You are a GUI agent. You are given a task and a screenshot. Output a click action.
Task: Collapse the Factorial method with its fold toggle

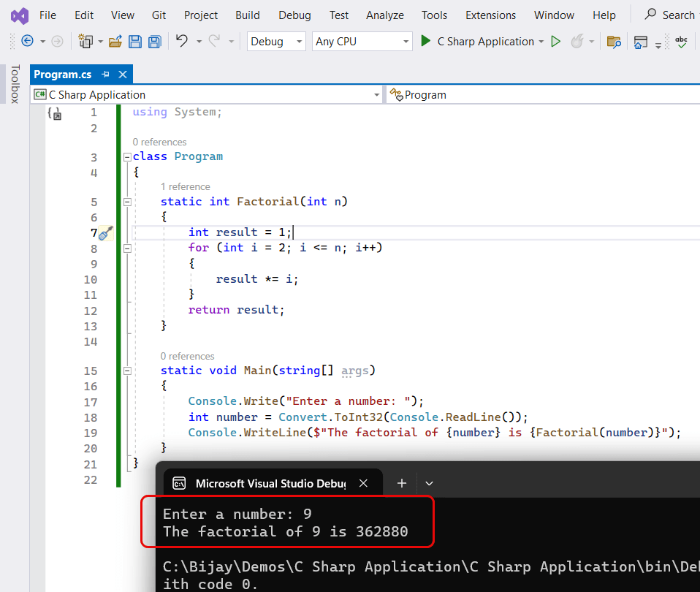pos(126,202)
